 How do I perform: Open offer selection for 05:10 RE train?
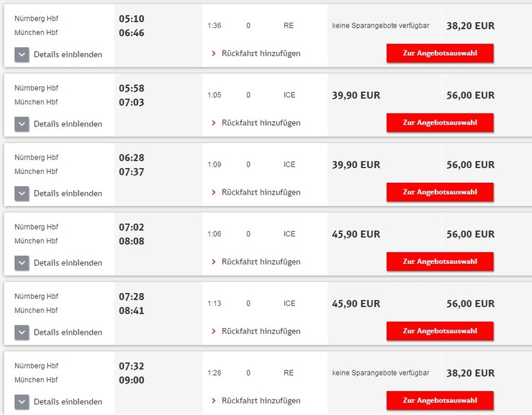(440, 53)
